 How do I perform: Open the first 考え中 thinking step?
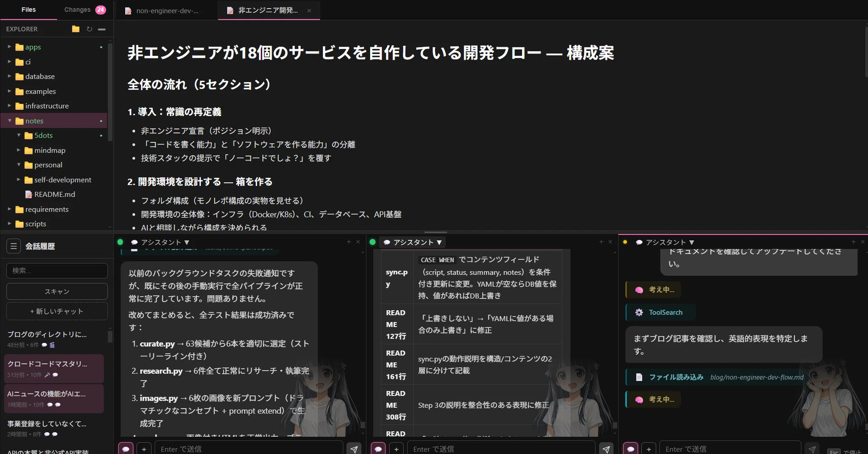click(654, 290)
